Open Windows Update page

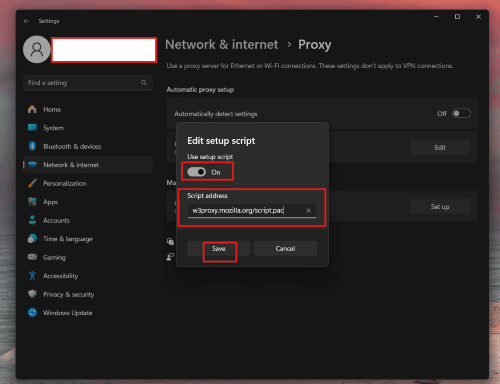[x=88, y=313]
